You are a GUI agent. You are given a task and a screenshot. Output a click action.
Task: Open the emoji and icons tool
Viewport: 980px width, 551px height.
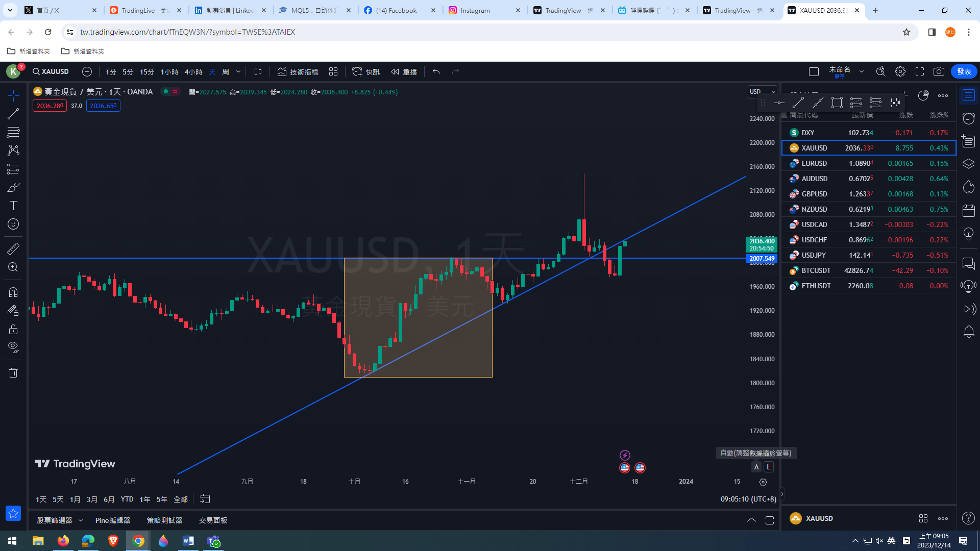(13, 224)
